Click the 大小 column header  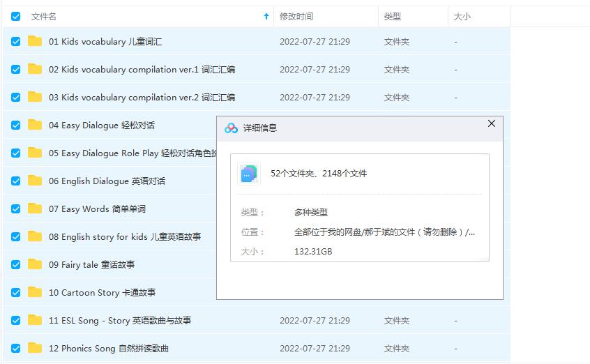[462, 16]
